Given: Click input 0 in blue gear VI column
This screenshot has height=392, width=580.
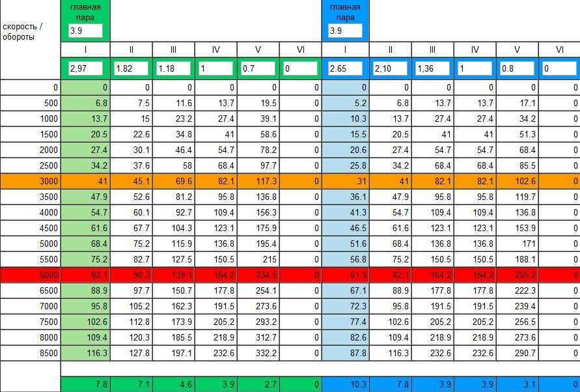Looking at the screenshot, I should [x=560, y=68].
